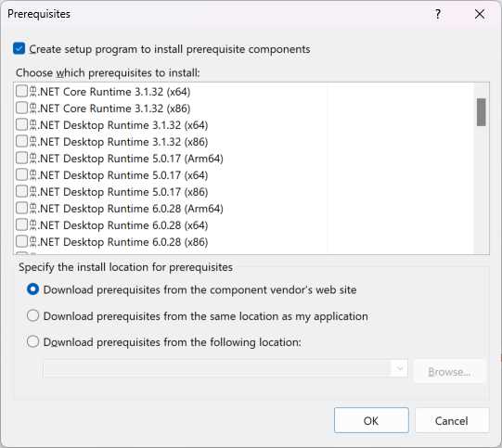The width and height of the screenshot is (502, 448).
Task: Choose same location as my application option
Action: pyautogui.click(x=33, y=315)
